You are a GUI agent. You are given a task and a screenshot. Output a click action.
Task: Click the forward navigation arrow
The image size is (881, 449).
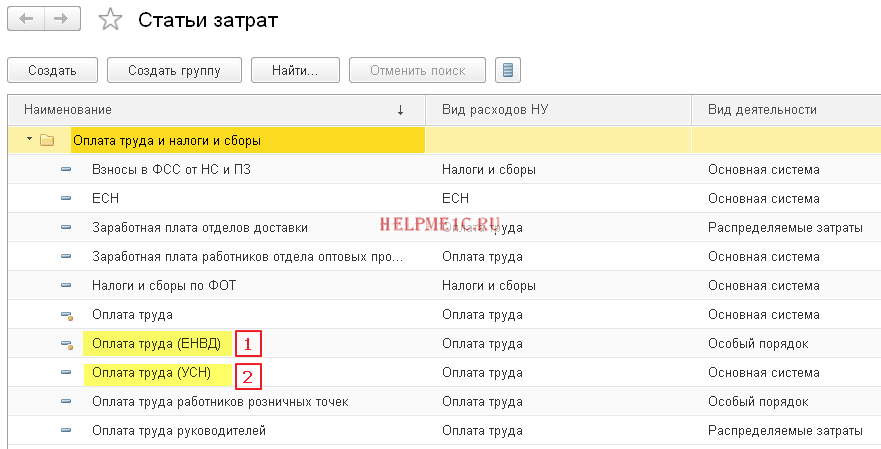[x=61, y=19]
